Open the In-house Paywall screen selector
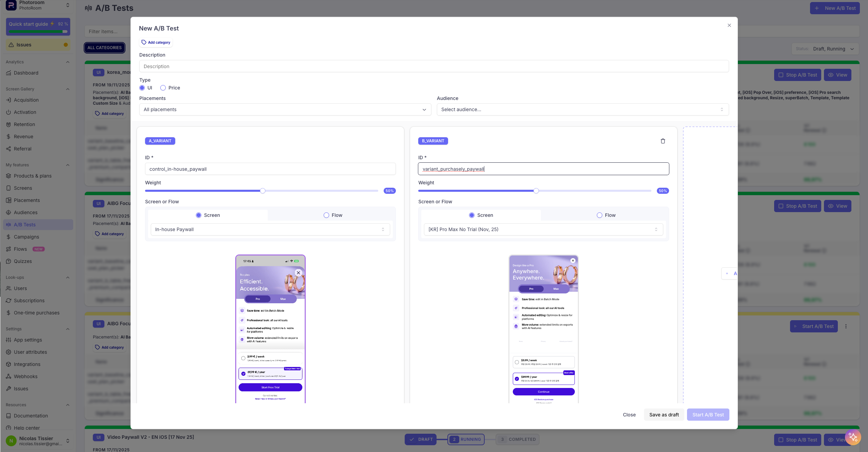The width and height of the screenshot is (868, 452). click(x=270, y=229)
